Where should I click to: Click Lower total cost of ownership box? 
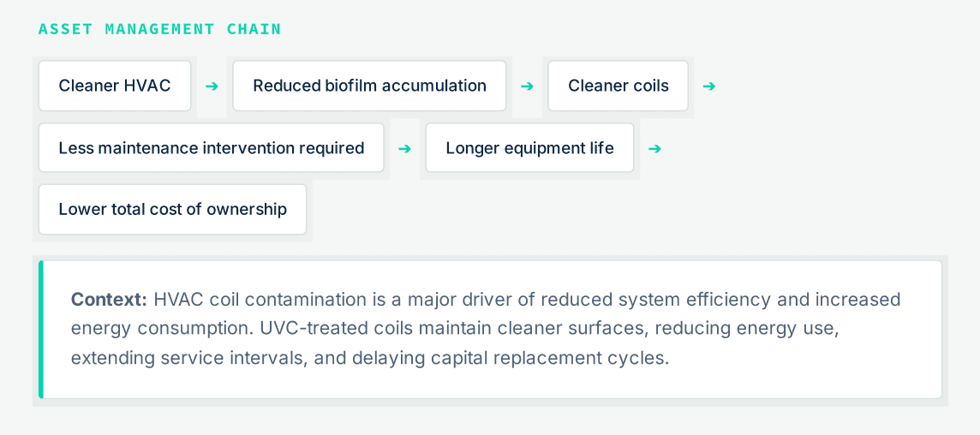click(x=172, y=210)
